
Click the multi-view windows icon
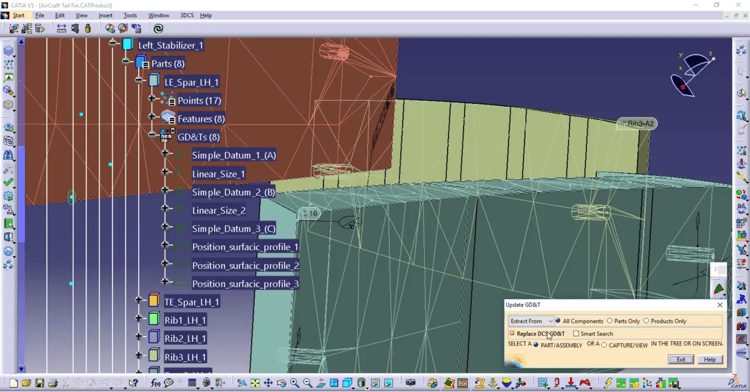334,383
